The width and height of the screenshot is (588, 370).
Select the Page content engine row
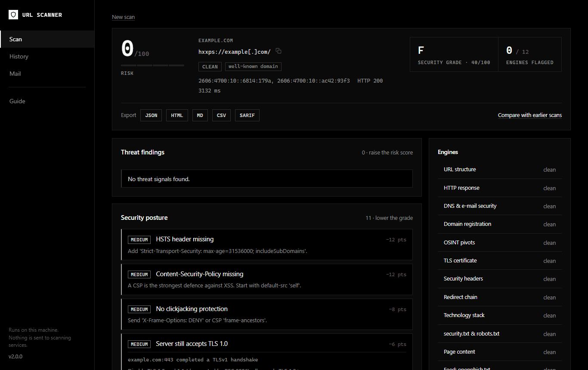(500, 352)
